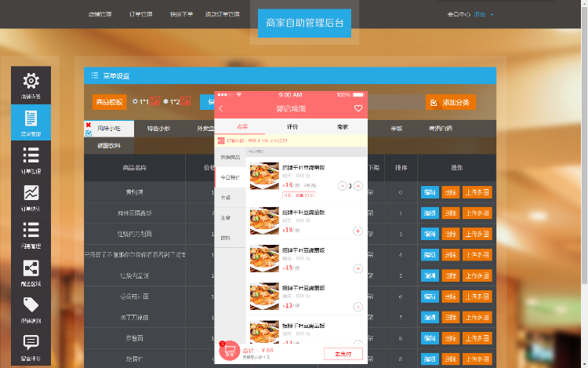This screenshot has width=588, height=368.
Task: Click the 删除 button for 红烧肉盖饭
Action: click(450, 275)
